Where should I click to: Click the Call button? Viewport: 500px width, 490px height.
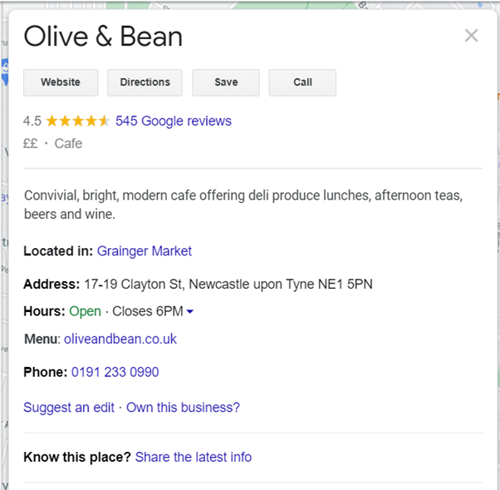click(303, 82)
